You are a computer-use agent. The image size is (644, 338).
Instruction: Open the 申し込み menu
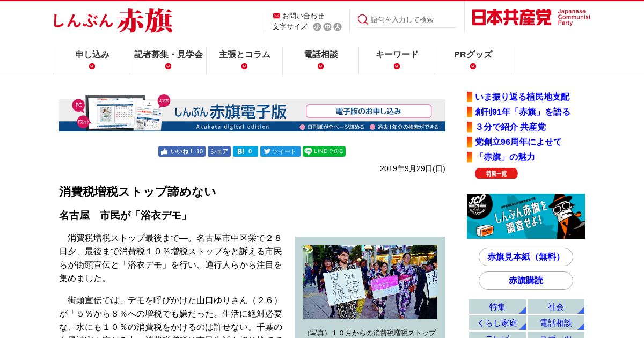[x=92, y=54]
